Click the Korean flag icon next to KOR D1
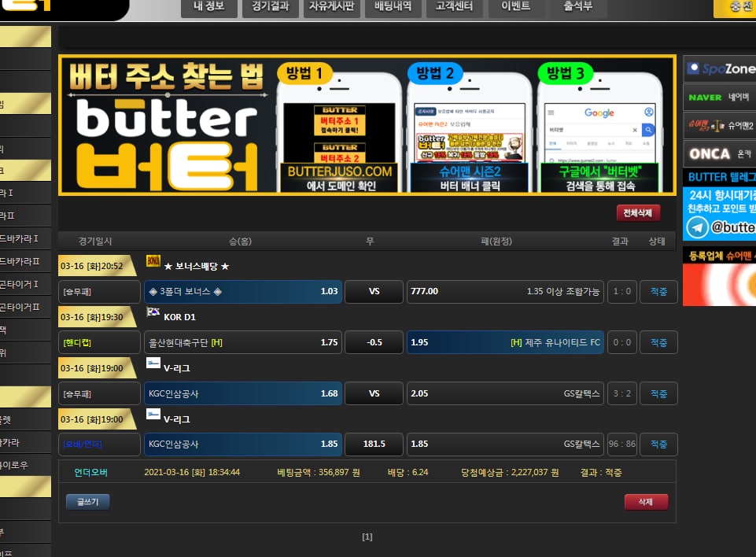756x557 pixels. pyautogui.click(x=153, y=312)
